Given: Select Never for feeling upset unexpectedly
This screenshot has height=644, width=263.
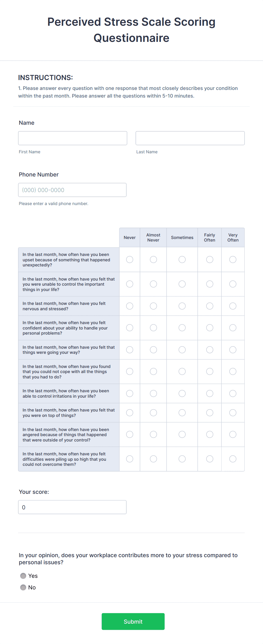Looking at the screenshot, I should [130, 259].
